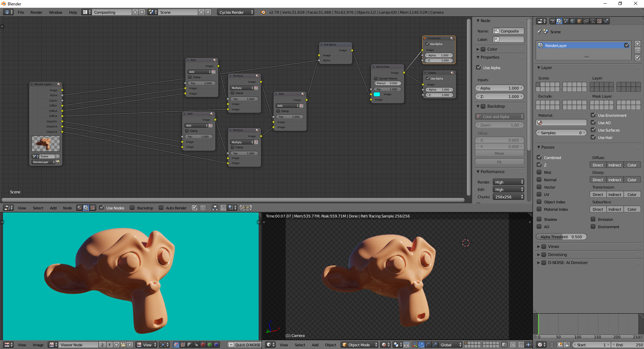
Task: Uncheck Use Nodes in node editor
Action: (x=101, y=208)
